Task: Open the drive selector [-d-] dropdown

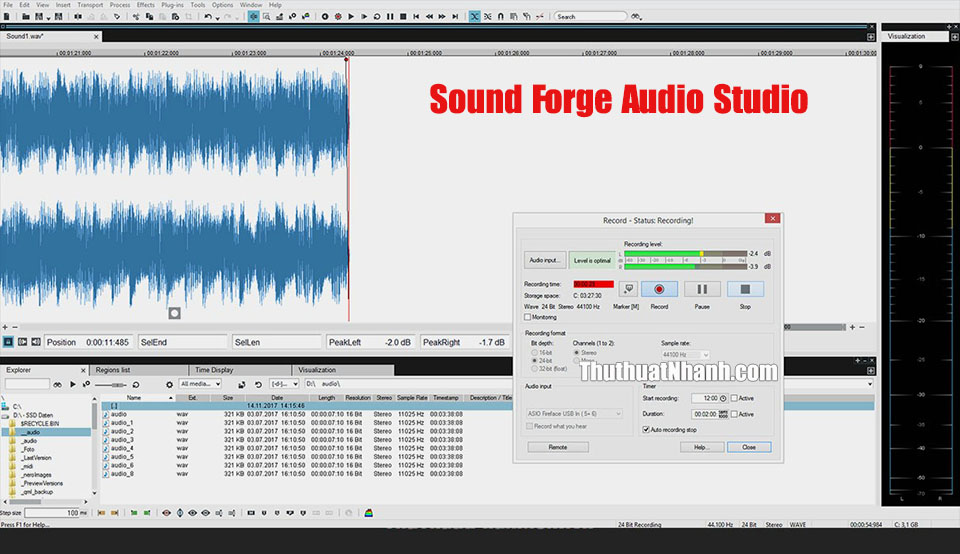Action: pos(284,384)
